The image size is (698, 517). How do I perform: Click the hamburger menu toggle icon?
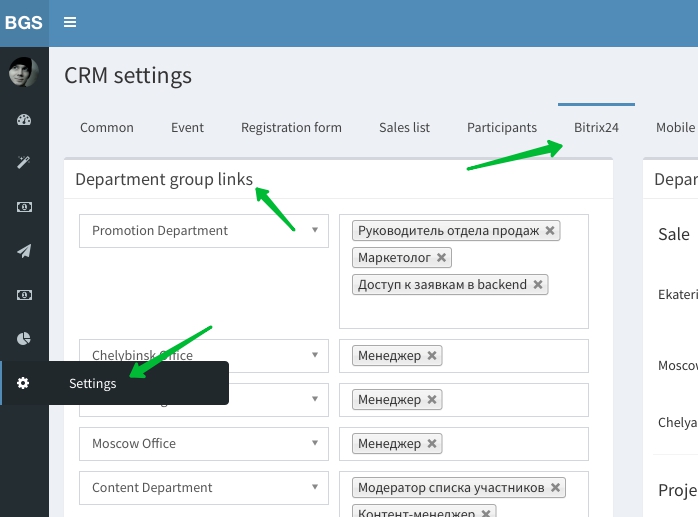(x=70, y=22)
